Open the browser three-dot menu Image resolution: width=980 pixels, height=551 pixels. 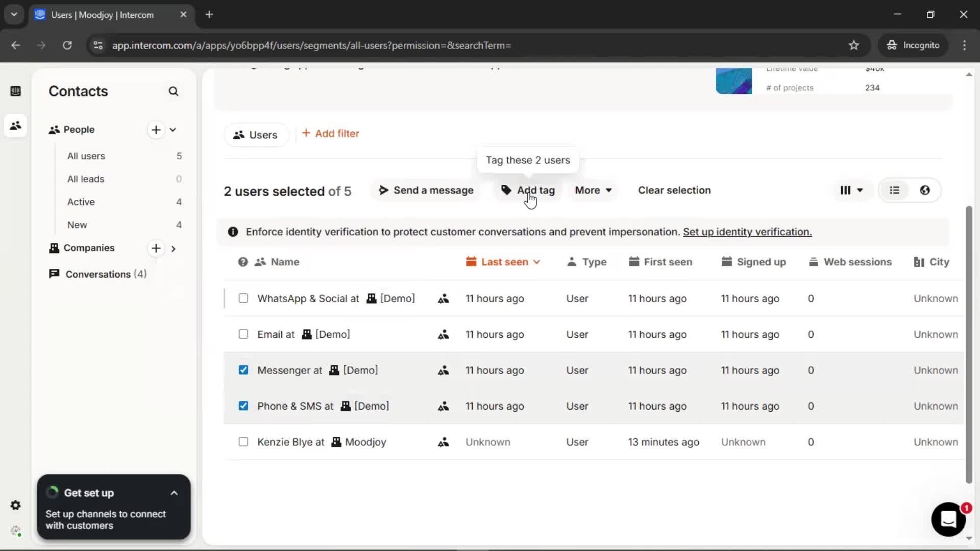pos(964,45)
